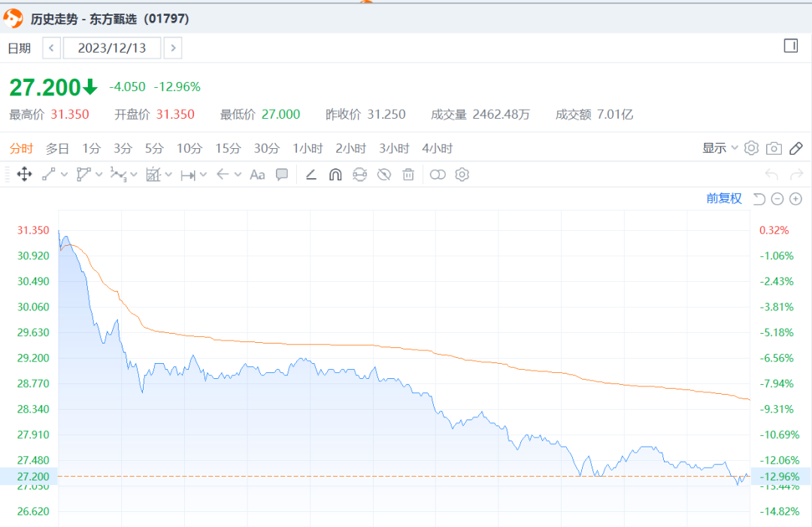Click the pencil edit icon
The height and width of the screenshot is (527, 812).
pos(797,148)
